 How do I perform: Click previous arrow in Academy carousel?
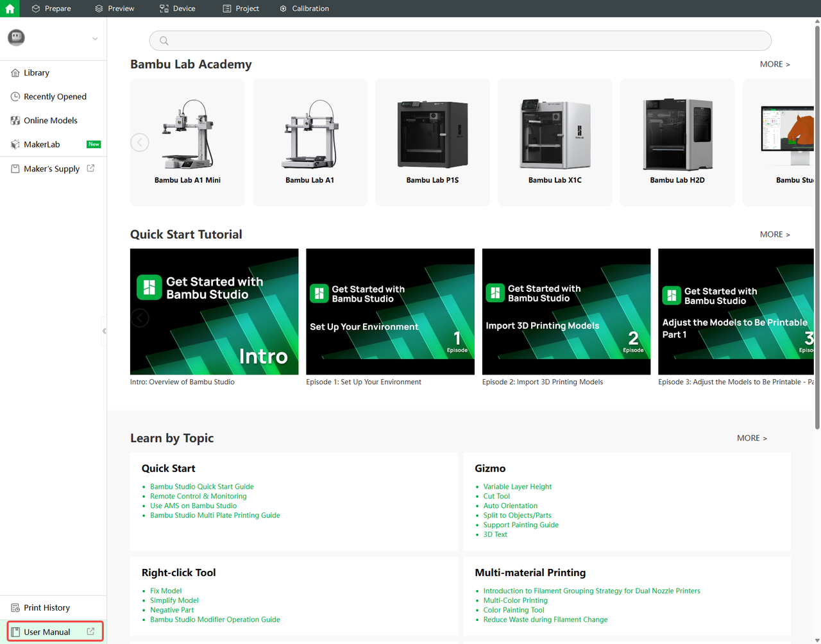[x=140, y=142]
